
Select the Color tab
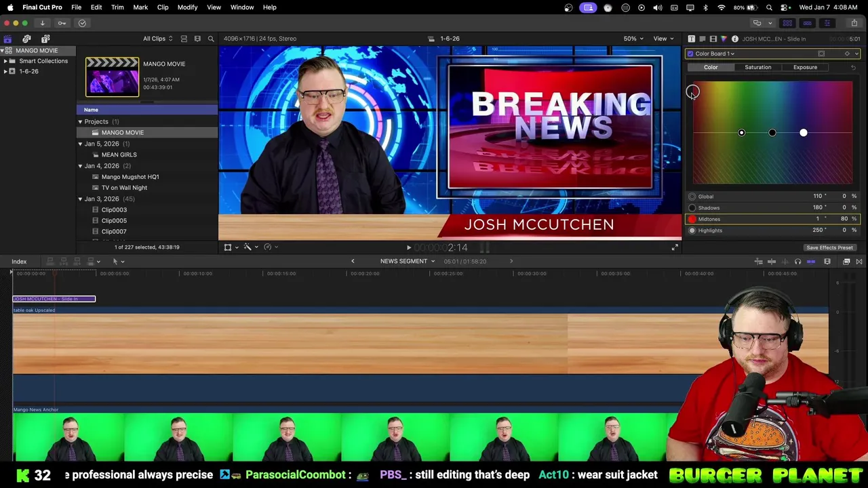(x=711, y=67)
